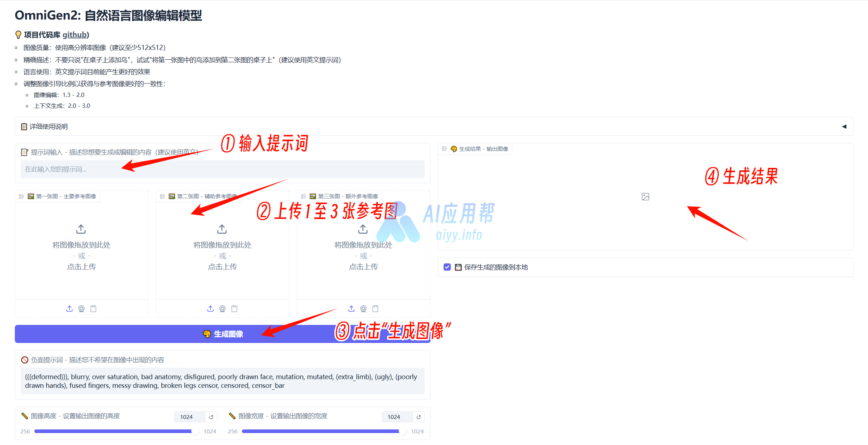868x445 pixels.
Task: Click the accordion collapse triangle at right
Action: point(844,127)
